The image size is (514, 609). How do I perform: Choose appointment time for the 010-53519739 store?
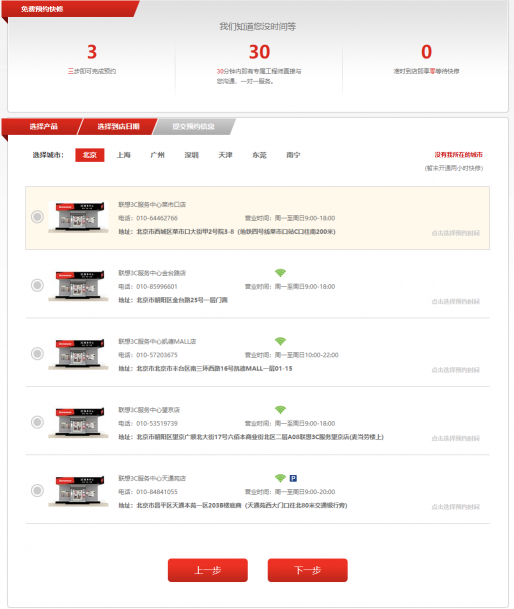[x=455, y=438]
